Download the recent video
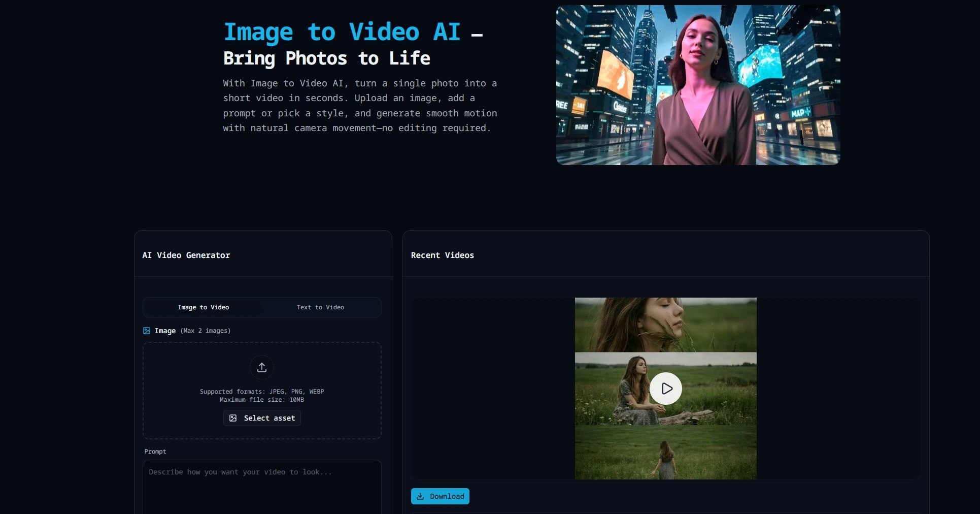980x514 pixels. pos(440,496)
